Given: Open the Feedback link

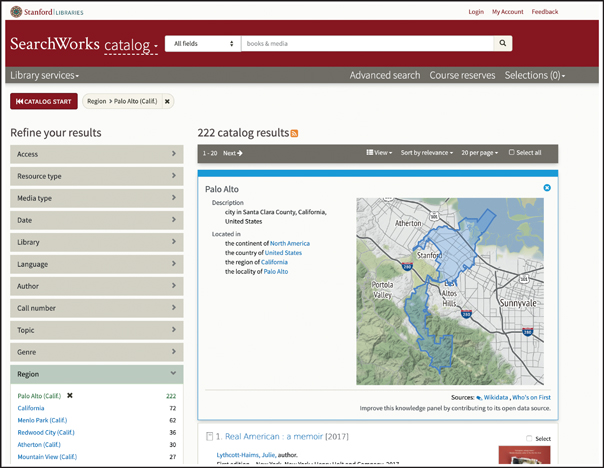Looking at the screenshot, I should tap(545, 12).
